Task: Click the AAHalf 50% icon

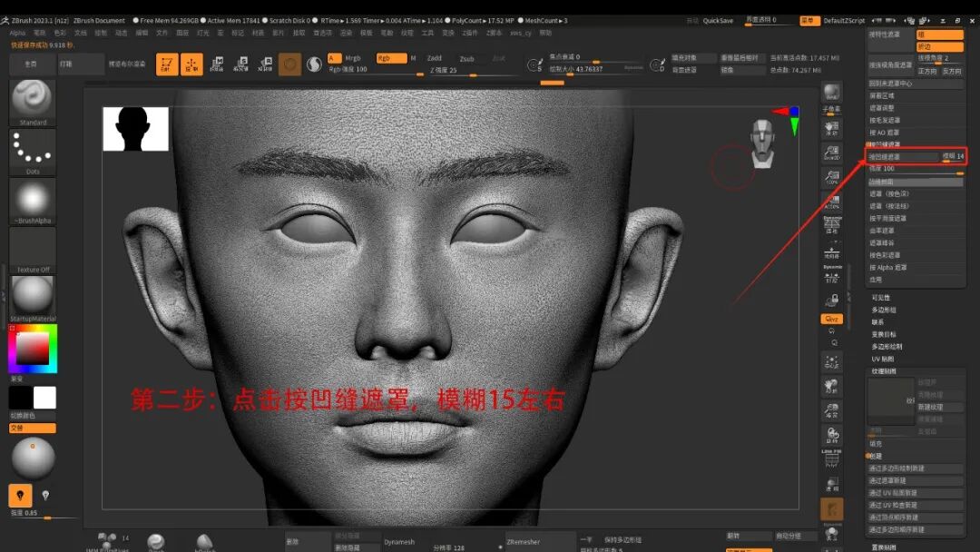Action: (832, 202)
